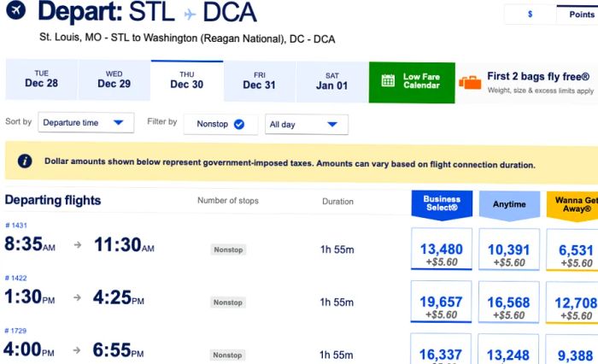Viewport: 598px width, 364px height.
Task: Select 13,480 points Business Select fare
Action: coord(442,250)
